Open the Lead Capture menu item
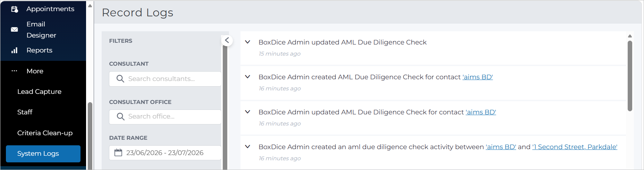This screenshot has height=170, width=644. click(x=39, y=91)
